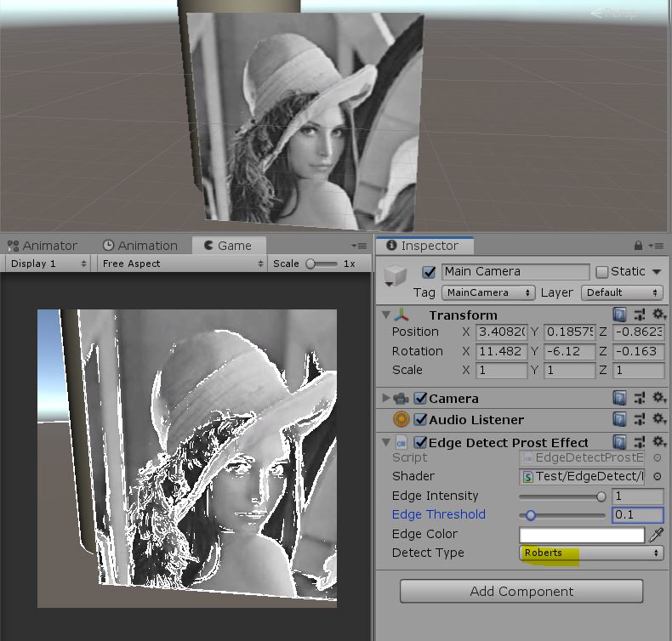Open Edge Detect gear settings menu
This screenshot has height=641, width=672.
coord(658,442)
